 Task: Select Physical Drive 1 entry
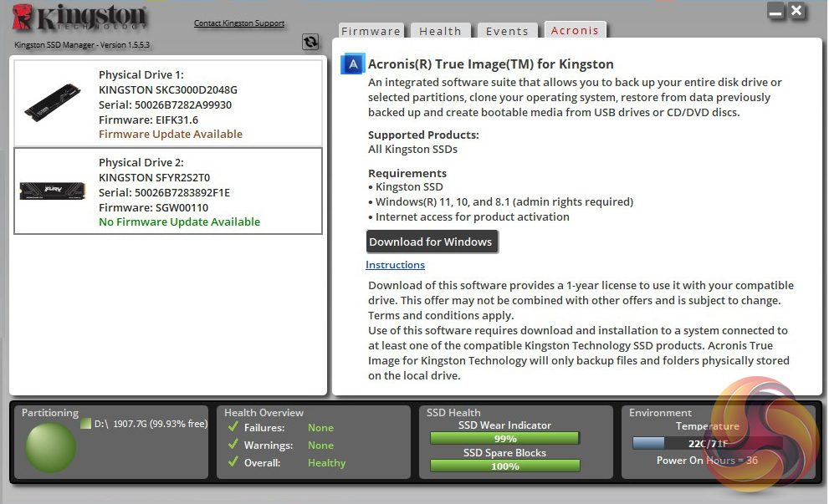point(168,104)
